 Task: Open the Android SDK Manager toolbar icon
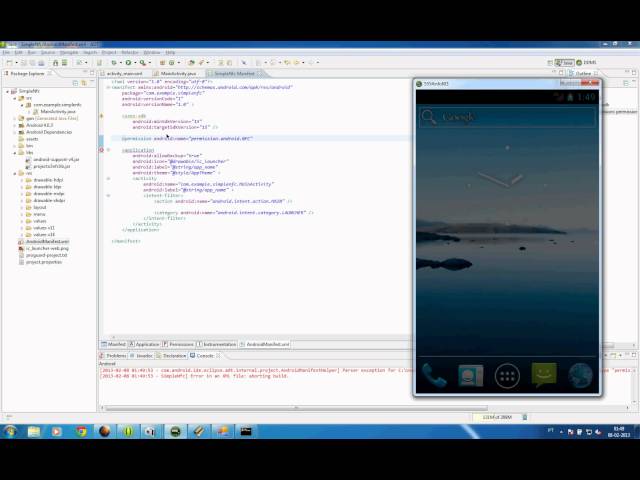tap(56, 62)
